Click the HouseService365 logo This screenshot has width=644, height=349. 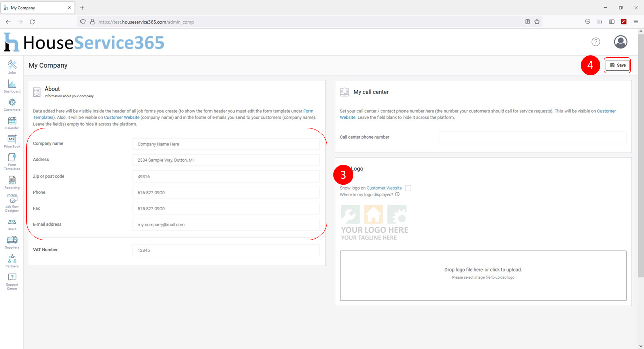tap(84, 43)
